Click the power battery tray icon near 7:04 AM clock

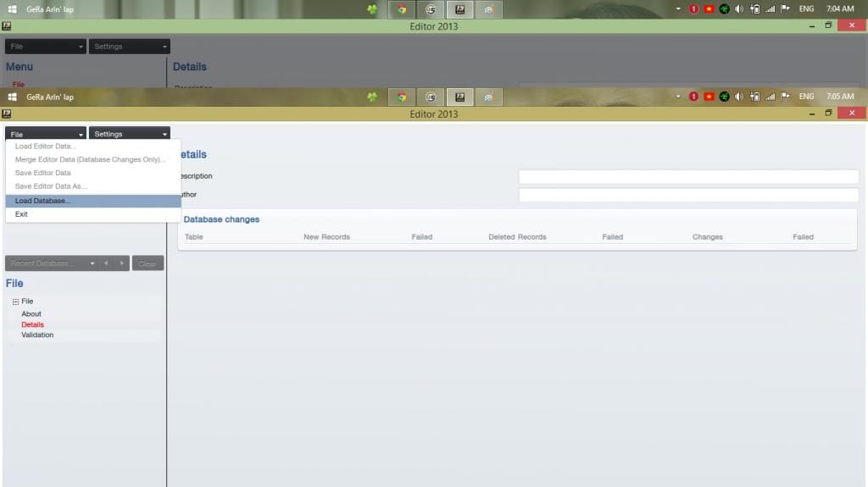point(754,8)
